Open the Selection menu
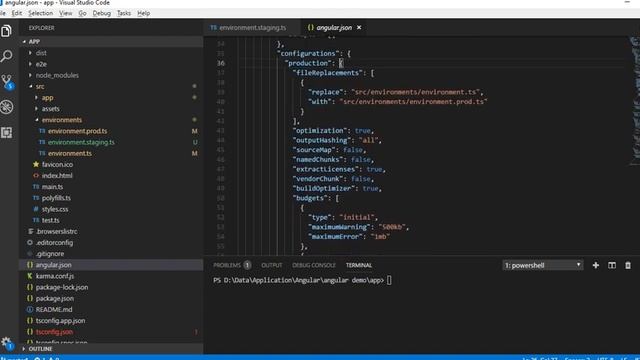Image resolution: width=640 pixels, height=360 pixels. pos(40,13)
